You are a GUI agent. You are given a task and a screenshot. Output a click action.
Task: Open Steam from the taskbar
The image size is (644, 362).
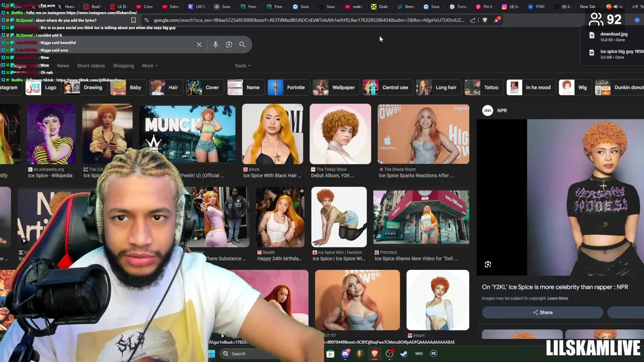click(x=404, y=354)
